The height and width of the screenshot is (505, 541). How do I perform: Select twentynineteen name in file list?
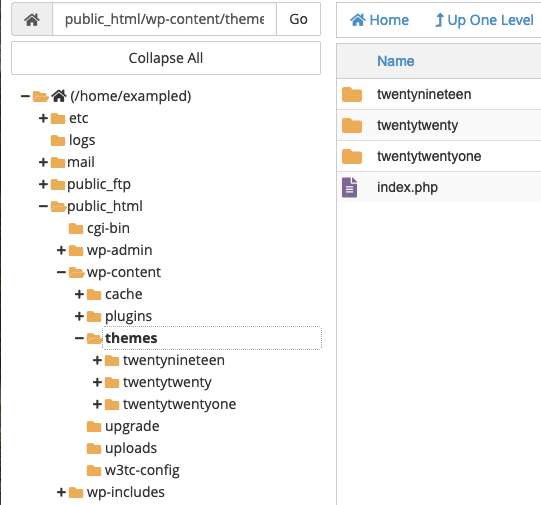click(x=424, y=94)
